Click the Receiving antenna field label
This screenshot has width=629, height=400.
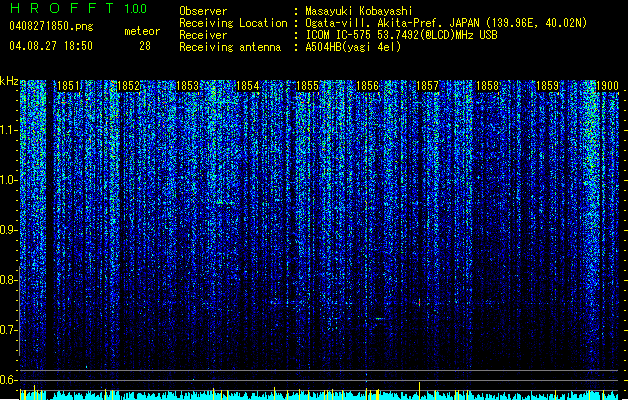[230, 47]
